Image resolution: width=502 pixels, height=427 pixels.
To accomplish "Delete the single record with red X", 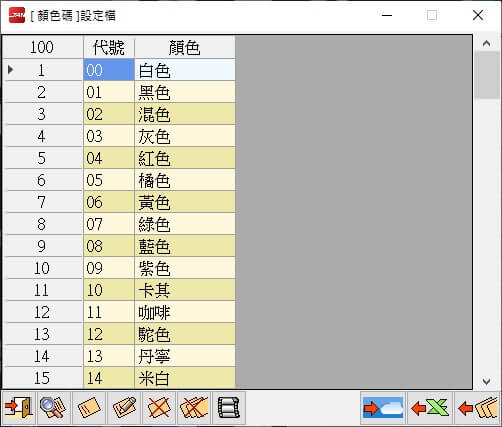I will (x=159, y=407).
